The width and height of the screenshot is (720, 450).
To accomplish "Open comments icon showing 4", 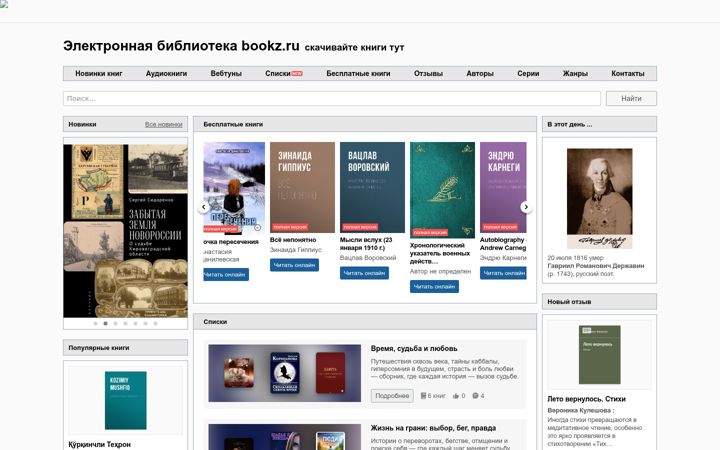I will coord(475,395).
